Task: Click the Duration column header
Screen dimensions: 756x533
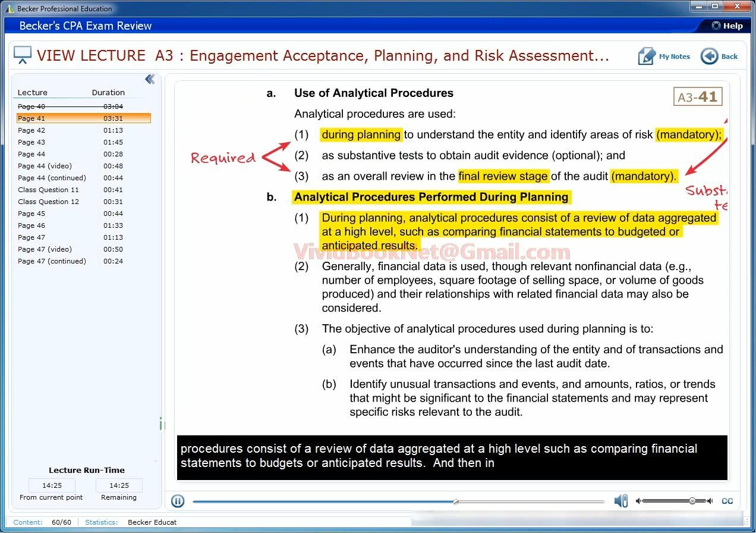Action: tap(108, 92)
